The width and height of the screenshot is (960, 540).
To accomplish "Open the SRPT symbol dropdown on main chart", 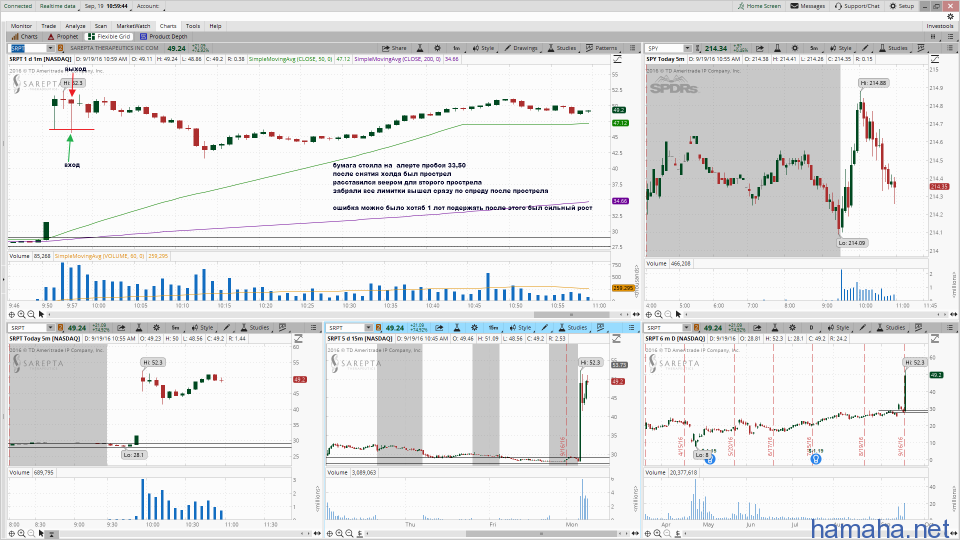I will [50, 48].
